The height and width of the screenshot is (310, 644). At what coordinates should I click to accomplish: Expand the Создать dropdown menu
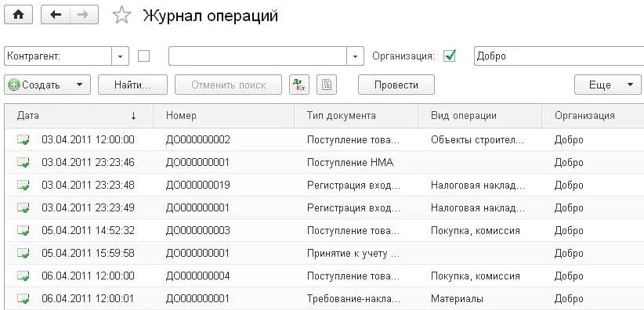click(80, 85)
